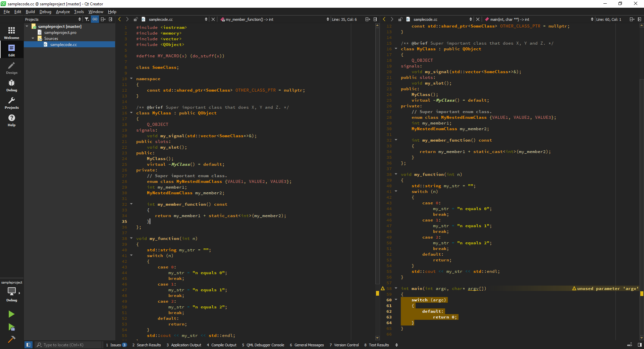Split the left editor pane
This screenshot has height=349, width=644.
click(368, 19)
